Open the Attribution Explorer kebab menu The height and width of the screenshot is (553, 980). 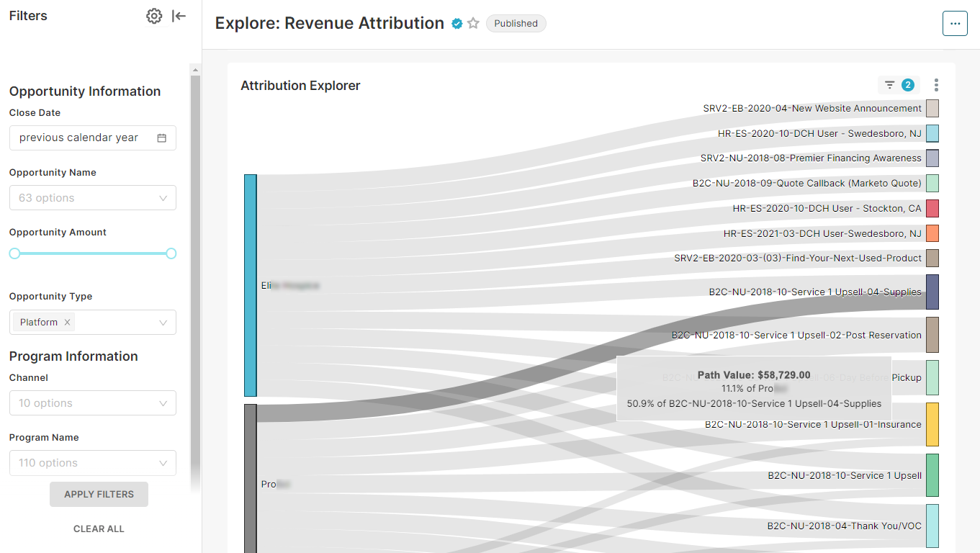pyautogui.click(x=936, y=84)
